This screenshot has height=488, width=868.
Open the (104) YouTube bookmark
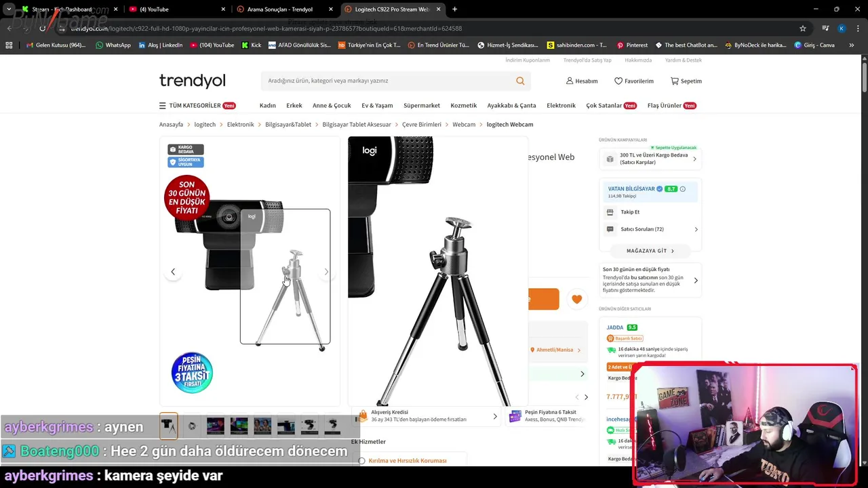212,45
